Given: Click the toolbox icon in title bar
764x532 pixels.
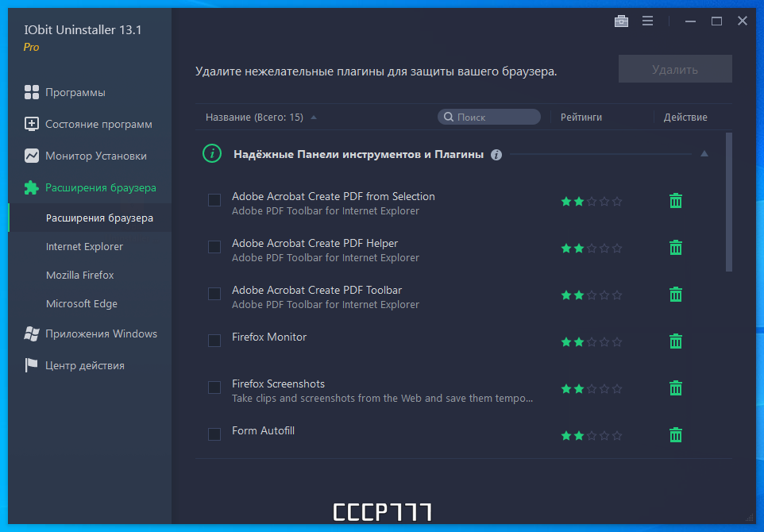Looking at the screenshot, I should 621,21.
